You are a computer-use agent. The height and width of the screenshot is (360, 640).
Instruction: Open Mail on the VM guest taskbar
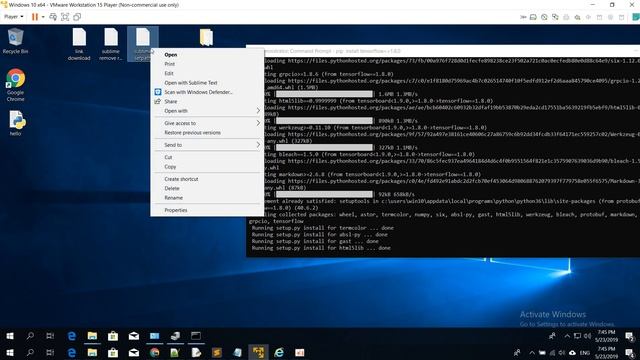click(x=134, y=336)
